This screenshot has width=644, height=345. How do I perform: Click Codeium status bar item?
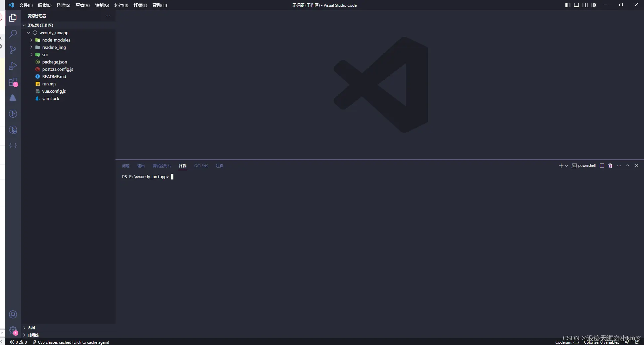(x=567, y=342)
